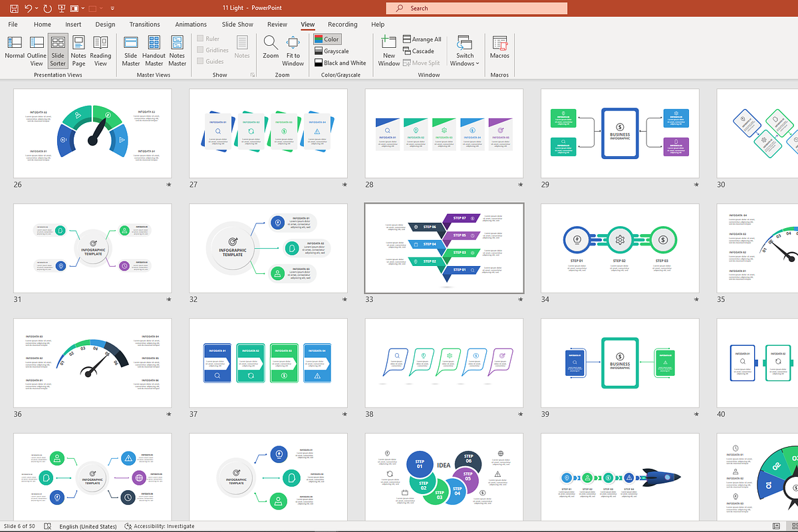Toggle the Ruler checkbox

(208, 39)
